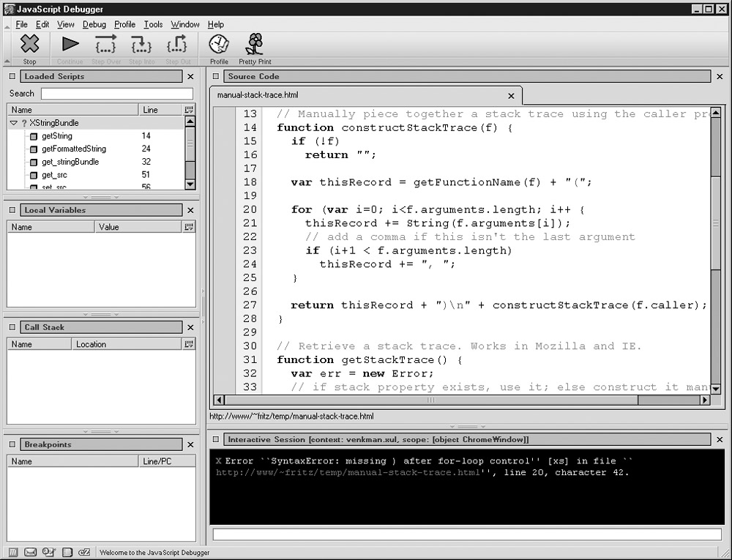Click the Step Out toolbar icon
Image resolution: width=732 pixels, height=560 pixels.
tap(179, 45)
